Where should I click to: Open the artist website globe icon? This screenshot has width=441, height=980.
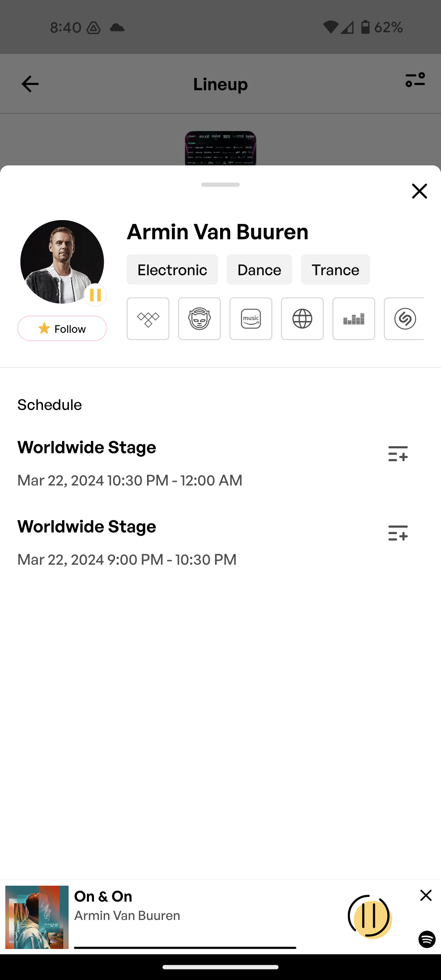tap(302, 318)
